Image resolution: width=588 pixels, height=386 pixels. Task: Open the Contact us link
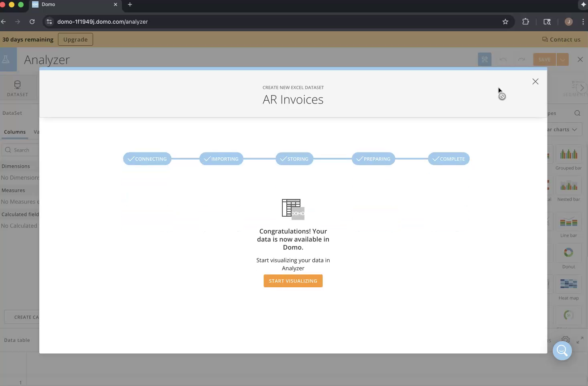(x=561, y=39)
